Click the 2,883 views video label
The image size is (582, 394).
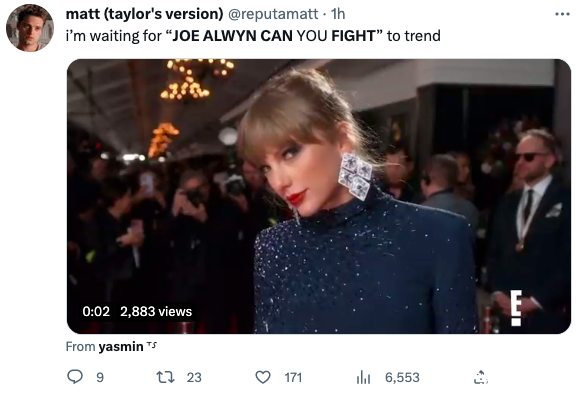tap(156, 311)
